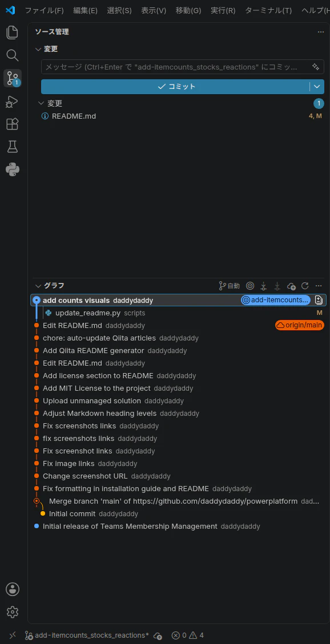Screen dimensions: 330x644
Task: Click the graph publish branch cloud icon
Action: pyautogui.click(x=291, y=286)
